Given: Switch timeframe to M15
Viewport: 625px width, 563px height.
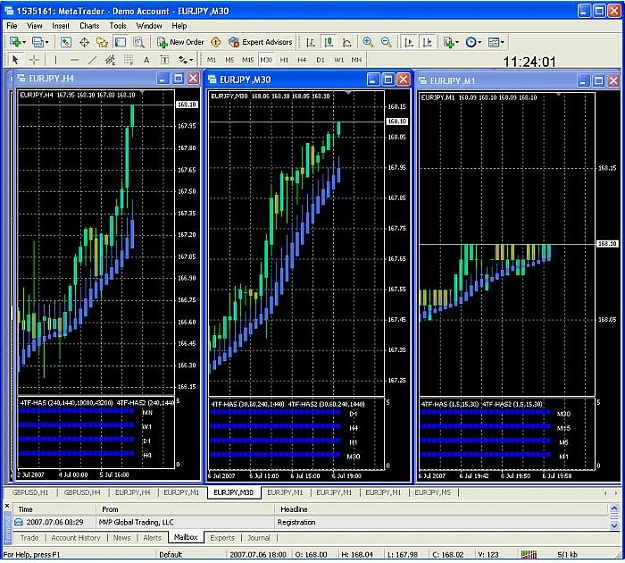Looking at the screenshot, I should pos(248,60).
